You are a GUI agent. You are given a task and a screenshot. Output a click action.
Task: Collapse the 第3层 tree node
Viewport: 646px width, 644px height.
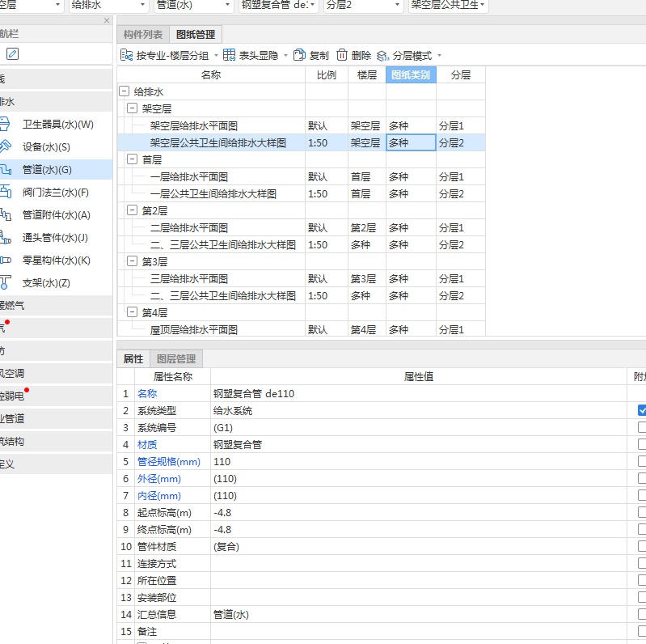tap(132, 261)
